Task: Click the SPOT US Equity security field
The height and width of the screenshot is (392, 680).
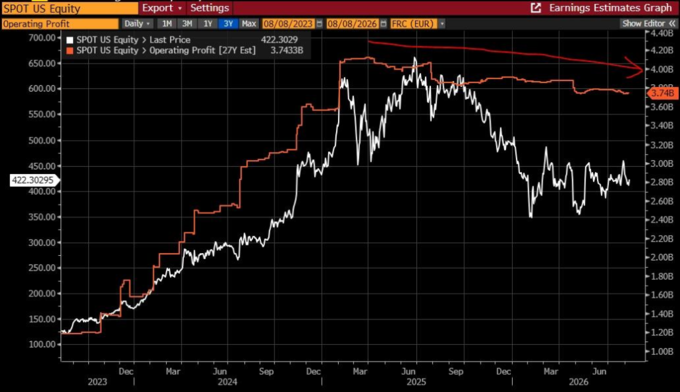Action: click(x=69, y=8)
